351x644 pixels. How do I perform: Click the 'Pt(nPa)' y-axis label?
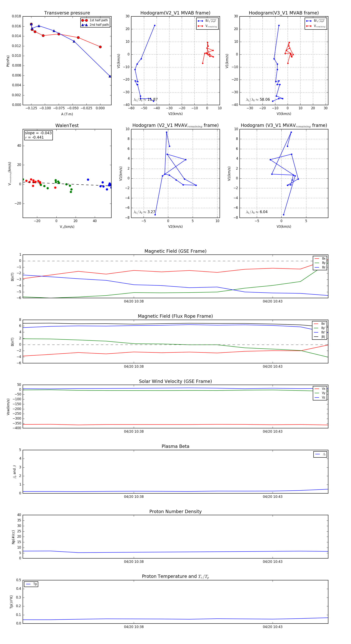pyautogui.click(x=8, y=61)
